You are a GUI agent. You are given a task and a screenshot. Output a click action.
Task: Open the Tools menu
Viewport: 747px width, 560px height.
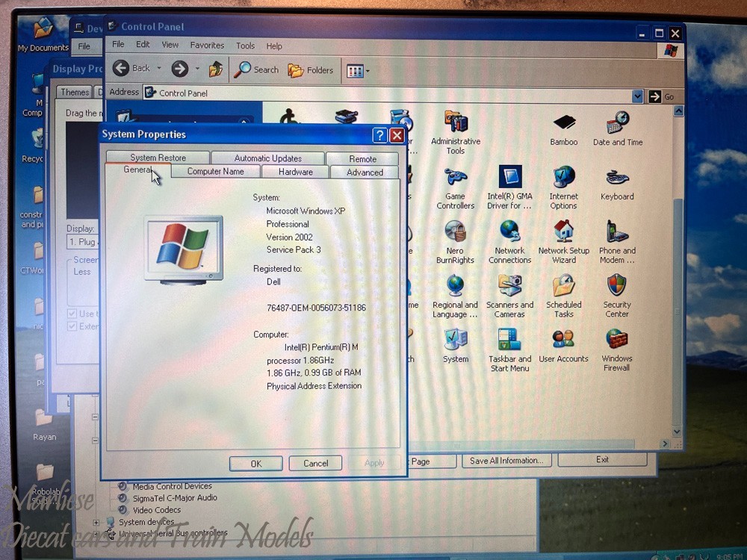pos(245,46)
